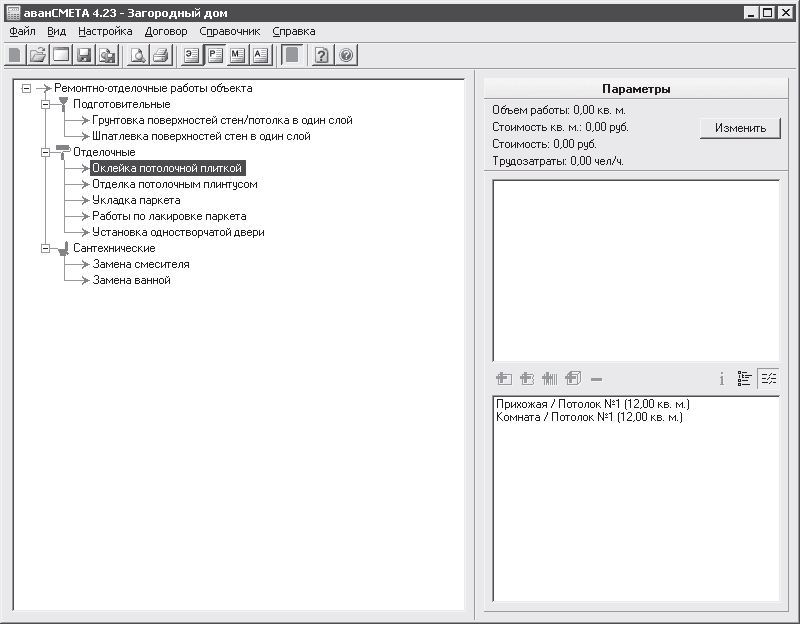
Task: Click the Изменить button
Action: (x=740, y=128)
